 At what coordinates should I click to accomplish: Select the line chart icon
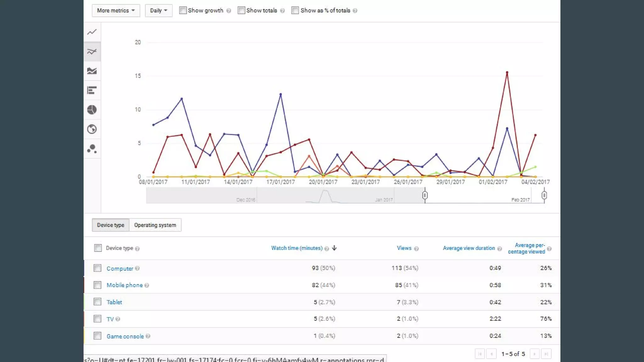[92, 32]
